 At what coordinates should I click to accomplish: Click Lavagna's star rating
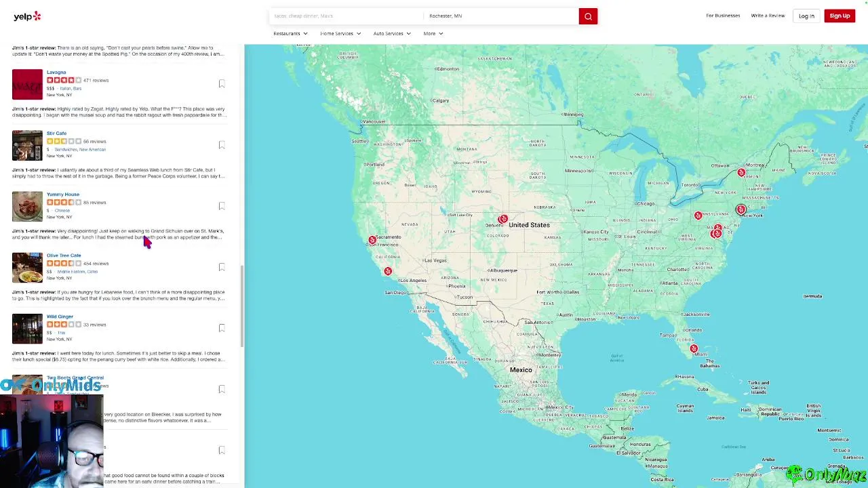point(64,80)
